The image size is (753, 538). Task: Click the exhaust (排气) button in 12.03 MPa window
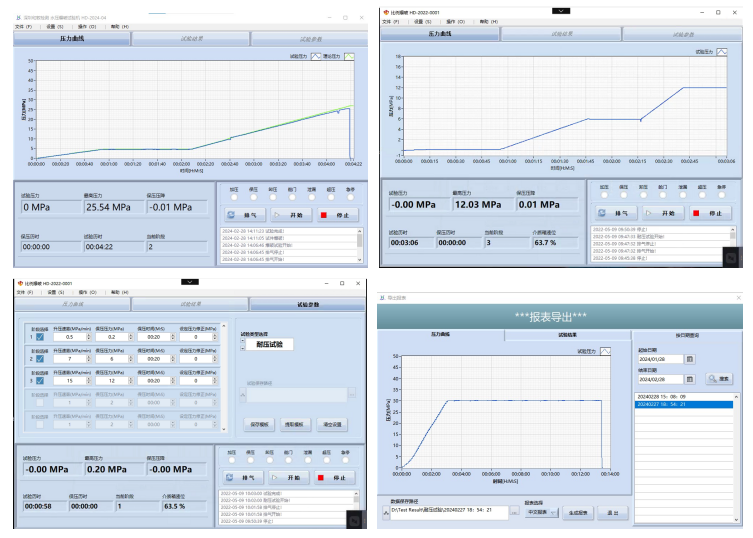coord(616,213)
